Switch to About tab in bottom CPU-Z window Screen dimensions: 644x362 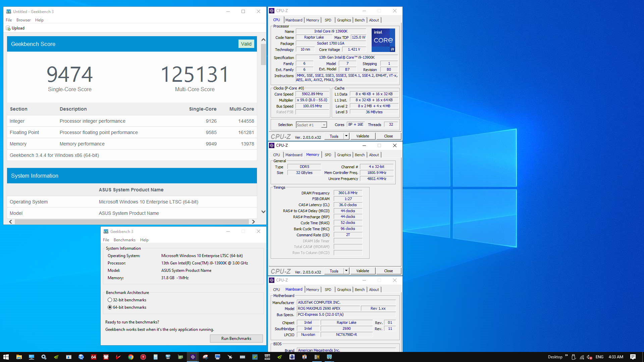pyautogui.click(x=374, y=290)
